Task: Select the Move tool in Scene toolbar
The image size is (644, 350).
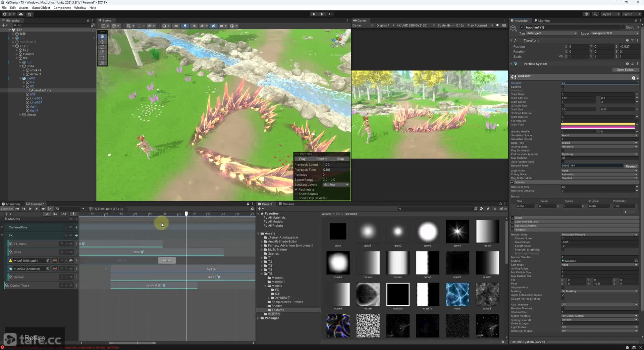Action: coord(102,42)
